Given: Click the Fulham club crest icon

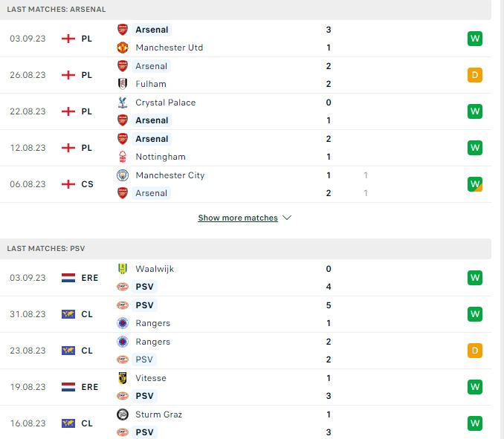Looking at the screenshot, I should 123,84.
